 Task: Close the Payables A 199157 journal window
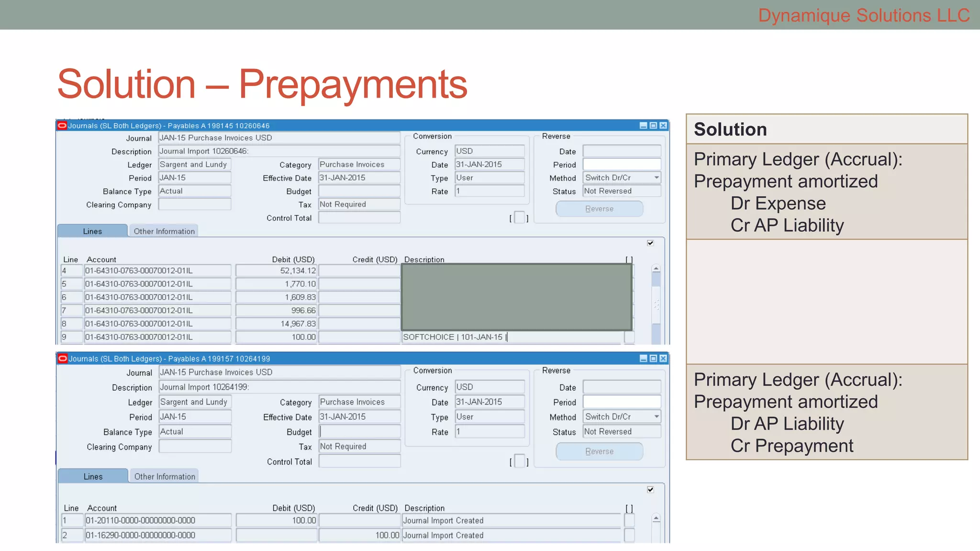[x=663, y=359]
